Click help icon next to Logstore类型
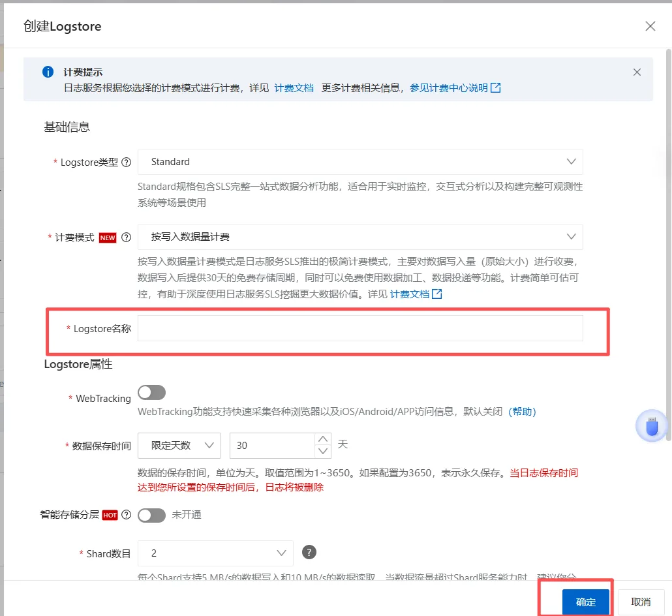This screenshot has width=672, height=616. coord(126,162)
